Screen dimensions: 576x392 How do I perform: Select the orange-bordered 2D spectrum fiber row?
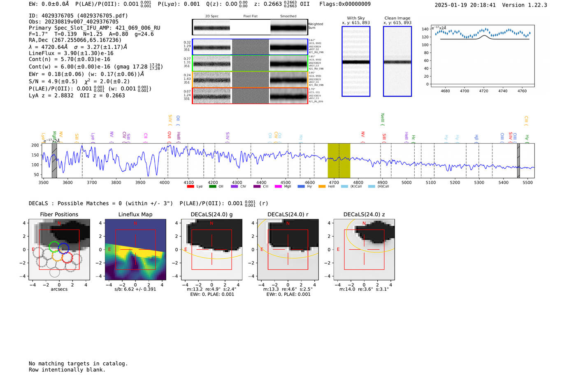(250, 79)
